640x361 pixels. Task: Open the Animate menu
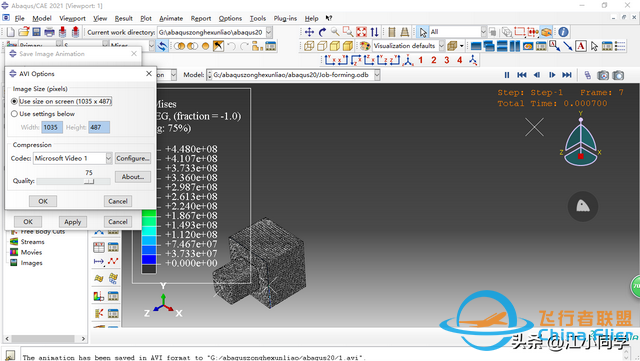(x=171, y=18)
